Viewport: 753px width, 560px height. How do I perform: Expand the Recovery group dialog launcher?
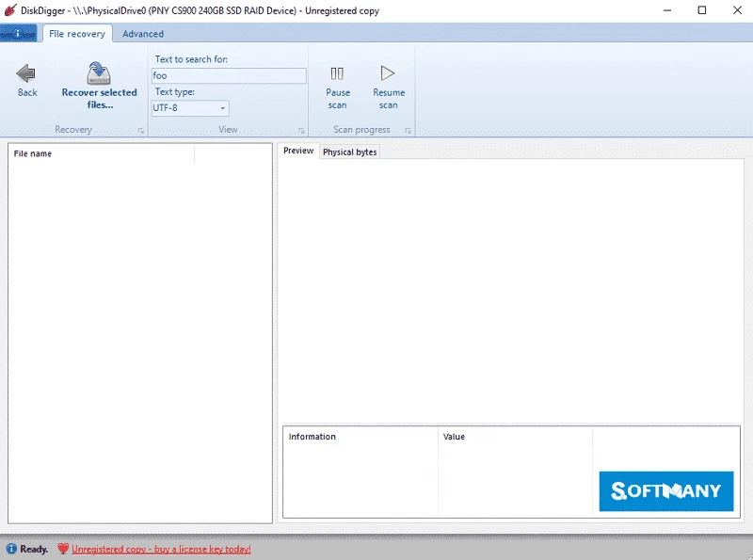pyautogui.click(x=141, y=131)
